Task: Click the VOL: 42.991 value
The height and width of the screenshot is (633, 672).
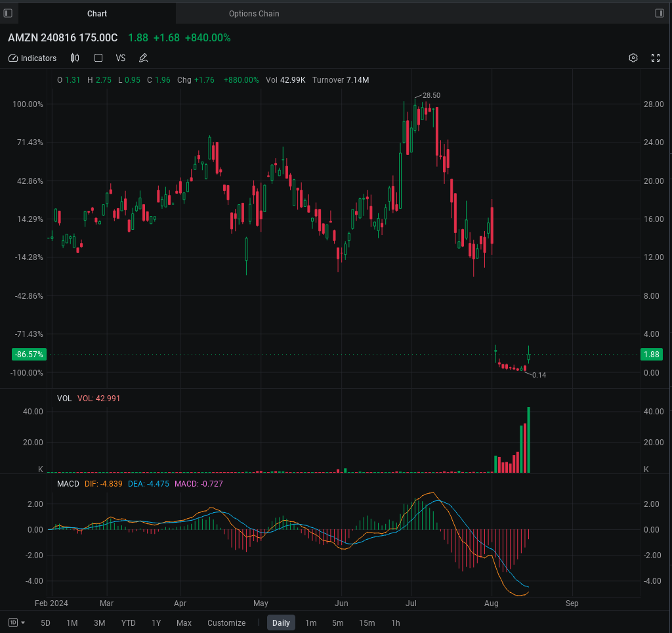Action: (98, 399)
